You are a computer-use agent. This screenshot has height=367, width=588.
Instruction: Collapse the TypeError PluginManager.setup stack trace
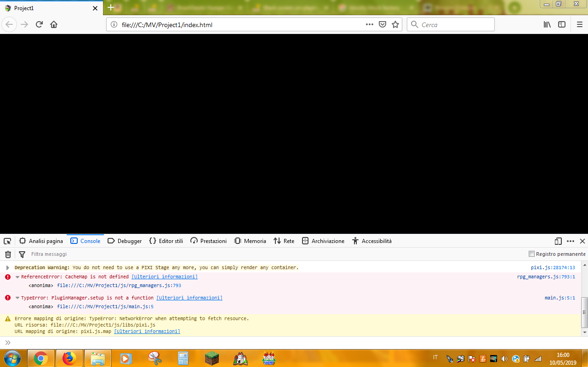(17, 298)
